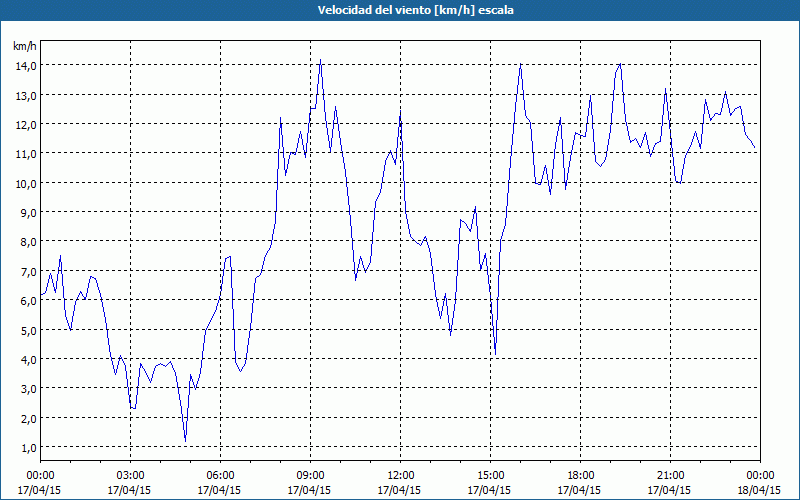
Task: Select the '03:00' time label
Action: [x=130, y=476]
